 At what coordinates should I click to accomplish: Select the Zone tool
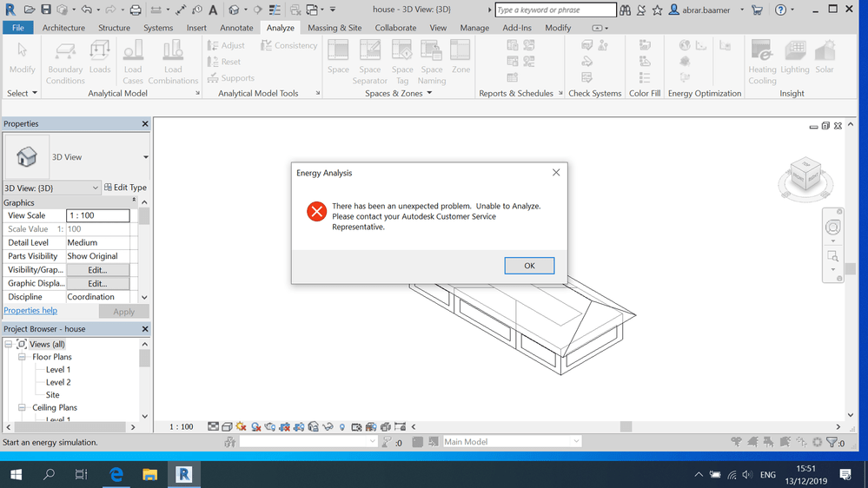(461, 57)
